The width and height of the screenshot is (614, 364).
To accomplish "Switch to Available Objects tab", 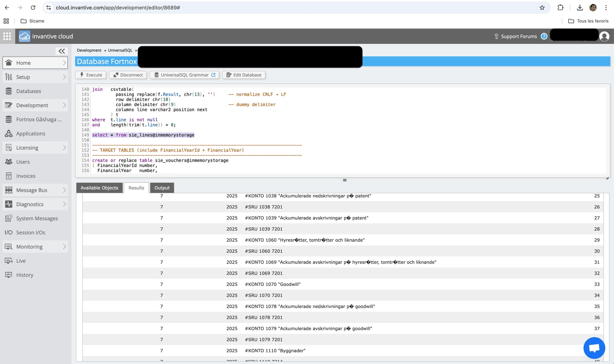I will click(99, 188).
